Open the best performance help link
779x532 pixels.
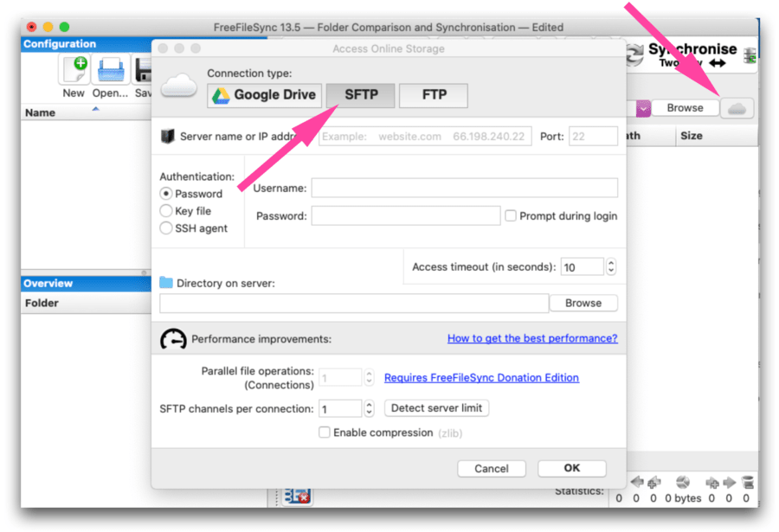click(531, 337)
